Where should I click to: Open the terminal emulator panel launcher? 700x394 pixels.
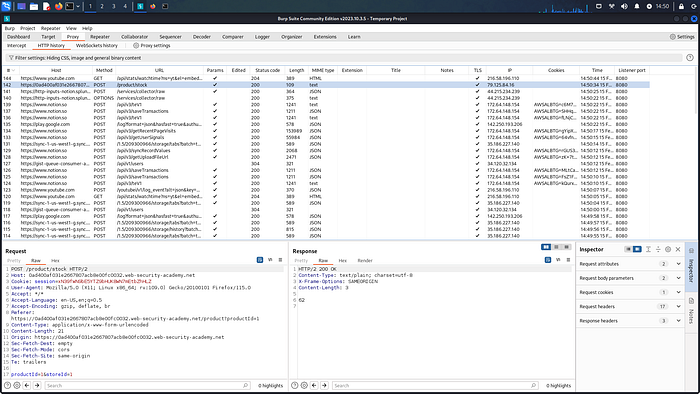tap(70, 6)
